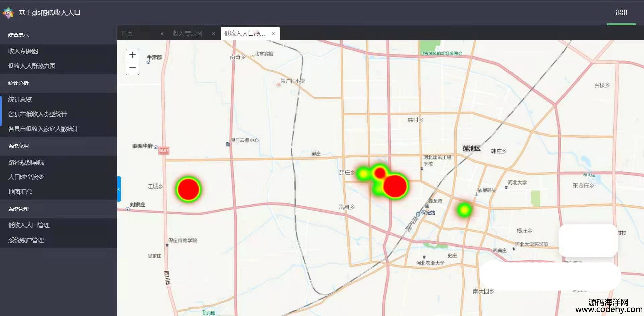644x316 pixels.
Task: Collapse the 系统管理 sidebar section
Action: 18,209
